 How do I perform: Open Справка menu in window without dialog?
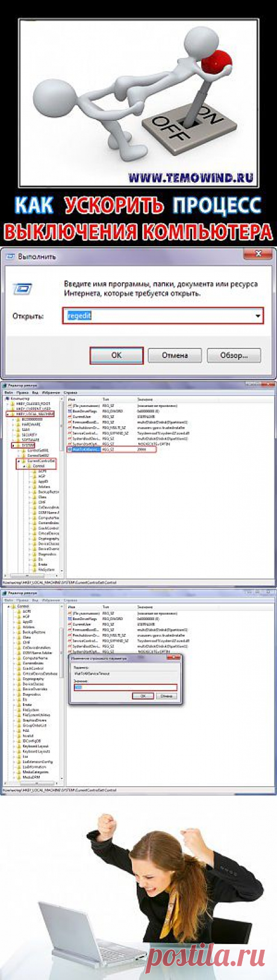coord(70,392)
